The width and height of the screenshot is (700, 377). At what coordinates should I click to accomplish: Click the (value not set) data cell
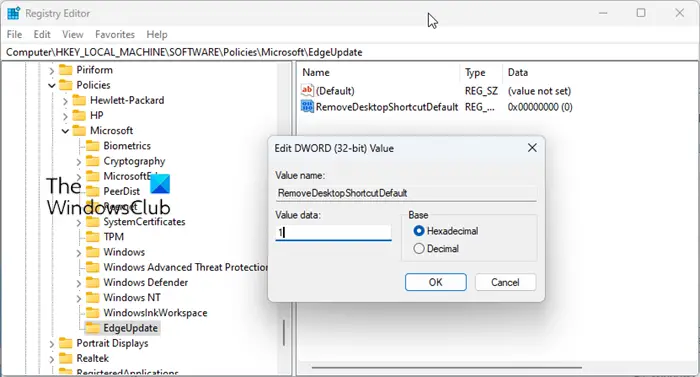click(x=539, y=91)
